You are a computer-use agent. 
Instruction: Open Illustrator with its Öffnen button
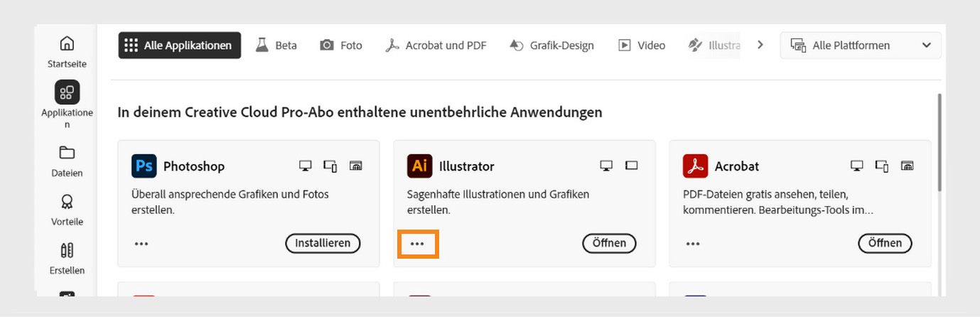pyautogui.click(x=609, y=243)
